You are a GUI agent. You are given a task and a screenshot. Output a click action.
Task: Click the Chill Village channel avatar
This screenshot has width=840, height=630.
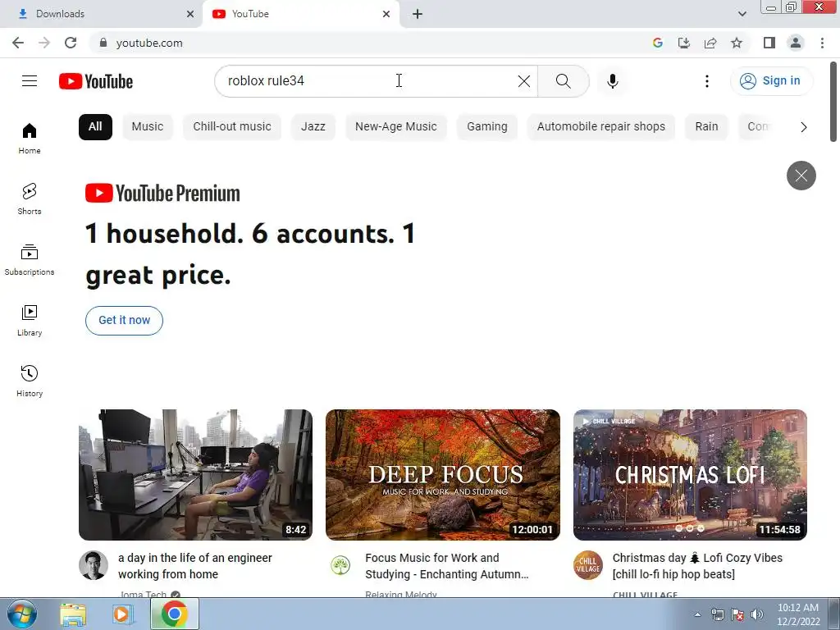point(587,565)
